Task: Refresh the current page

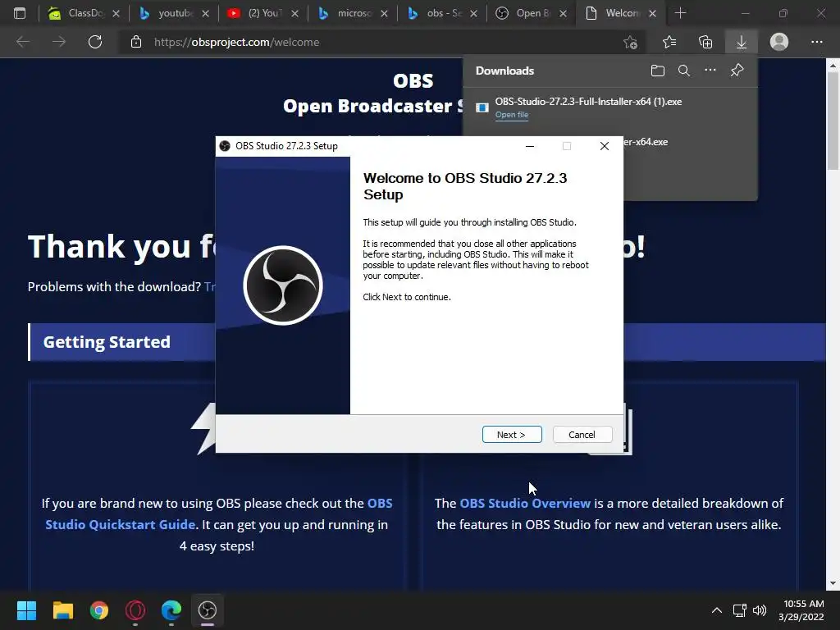Action: pos(95,42)
